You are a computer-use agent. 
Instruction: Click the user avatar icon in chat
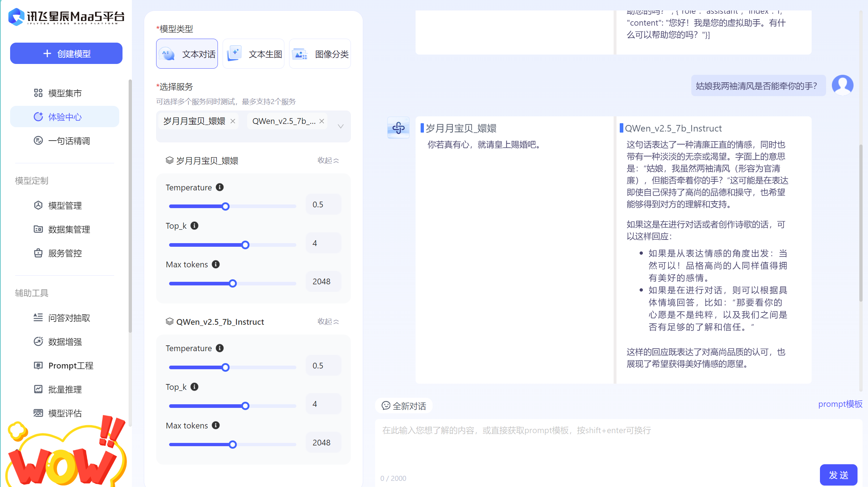[842, 85]
